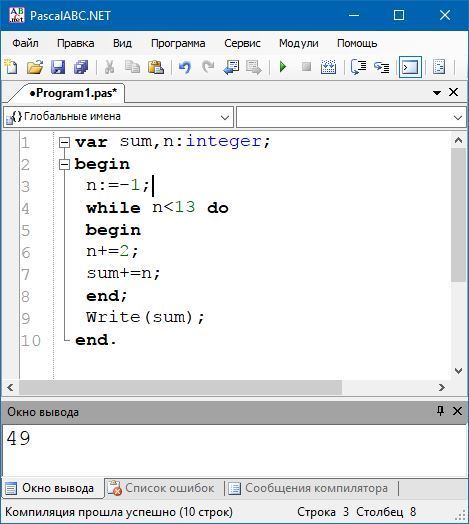This screenshot has height=524, width=469.
Task: Click the Undo arrow icon
Action: (x=185, y=67)
